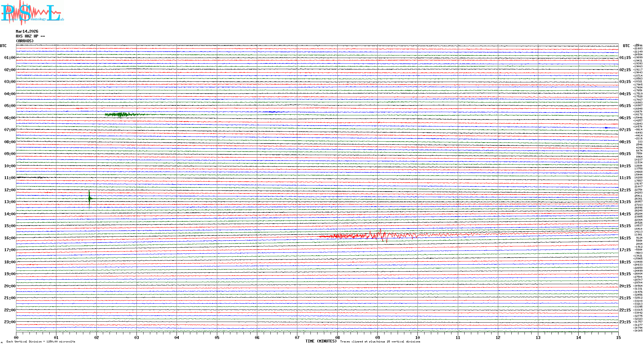Click the (ARAXOS) station name label

click(x=25, y=41)
